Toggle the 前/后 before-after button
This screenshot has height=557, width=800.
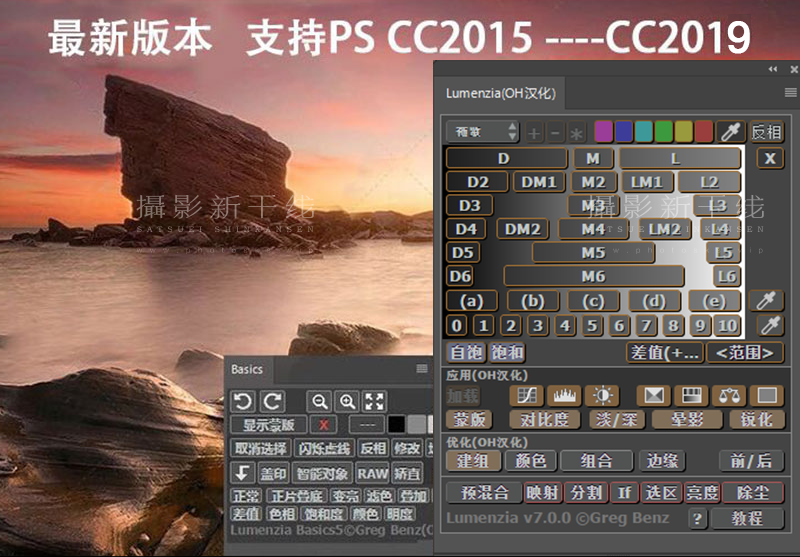[751, 461]
